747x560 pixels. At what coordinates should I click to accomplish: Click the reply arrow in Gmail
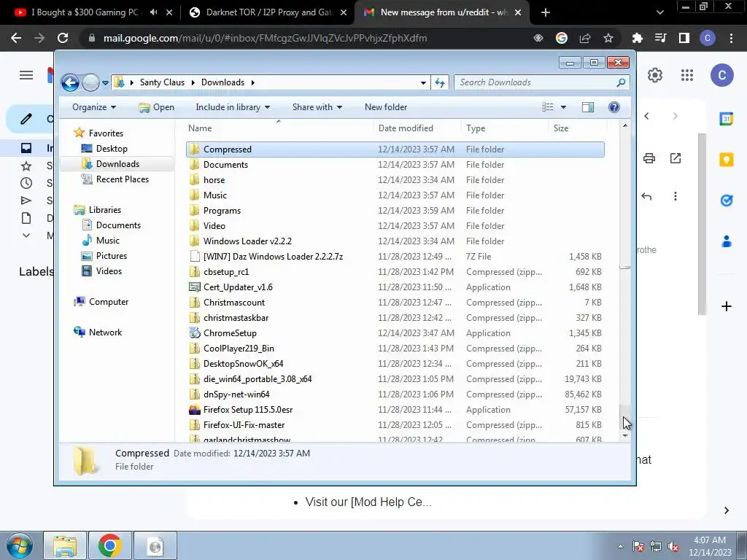click(646, 196)
